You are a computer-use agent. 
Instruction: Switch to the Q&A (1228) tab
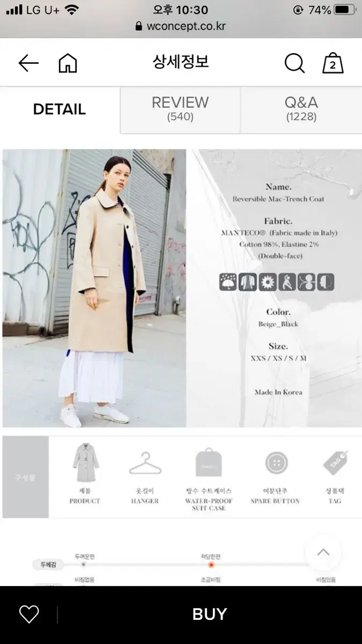tap(301, 109)
